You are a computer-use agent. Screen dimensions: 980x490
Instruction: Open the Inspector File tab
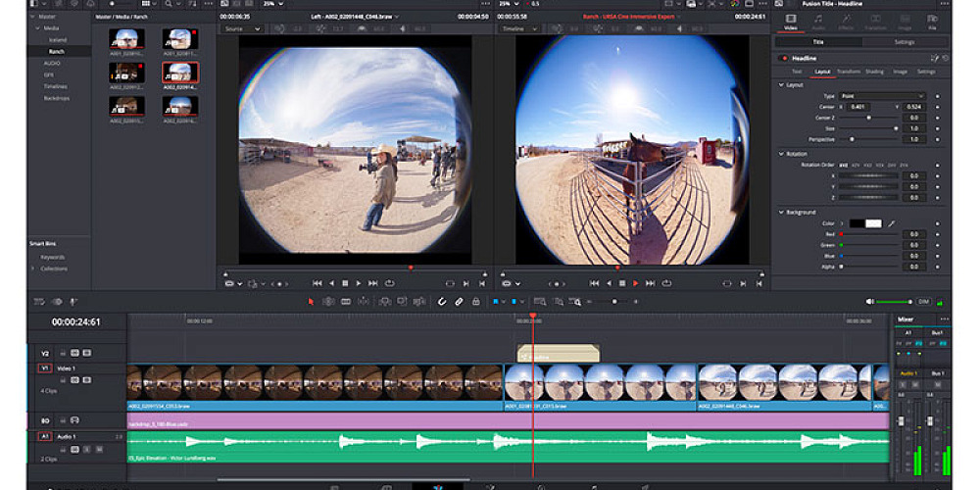pyautogui.click(x=933, y=22)
